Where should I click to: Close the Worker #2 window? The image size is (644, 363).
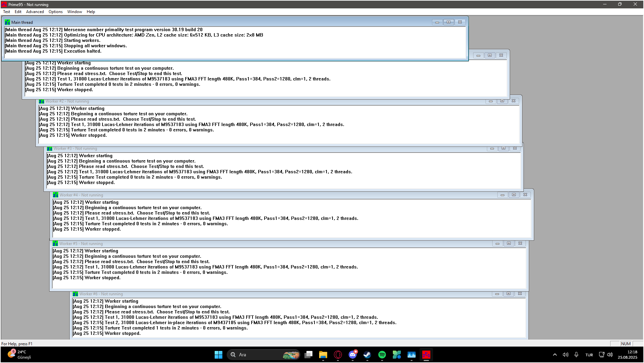[x=513, y=101]
